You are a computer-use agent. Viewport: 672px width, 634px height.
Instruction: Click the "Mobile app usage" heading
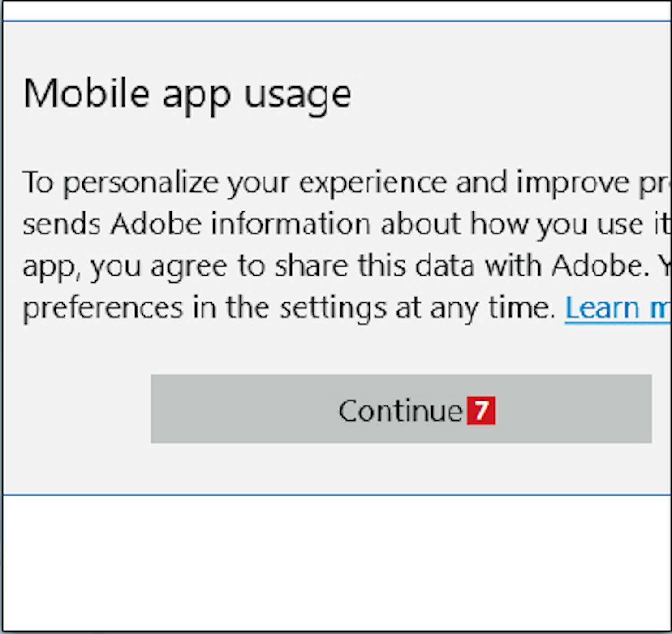point(187,94)
